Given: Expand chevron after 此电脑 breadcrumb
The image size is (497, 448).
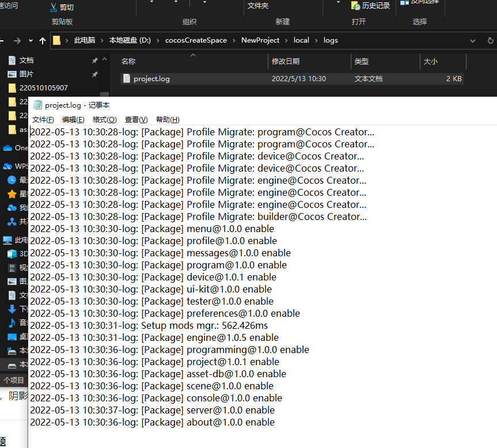Looking at the screenshot, I should pos(102,40).
